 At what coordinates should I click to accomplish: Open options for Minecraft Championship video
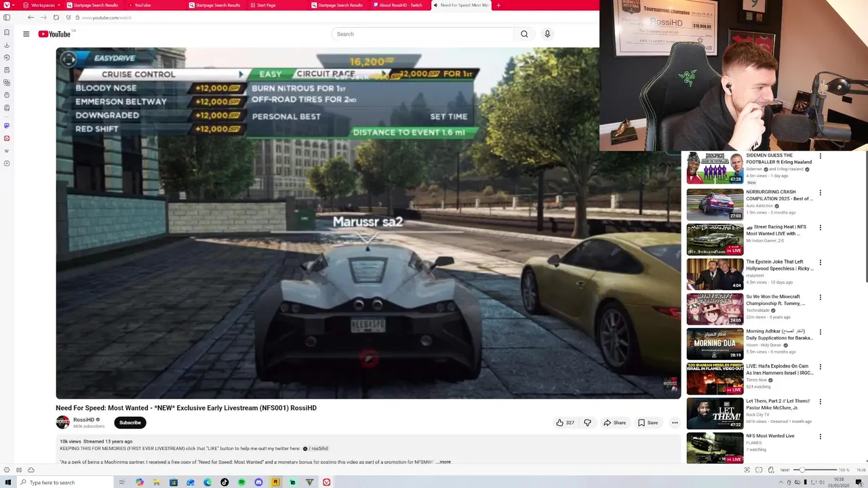[x=820, y=298]
